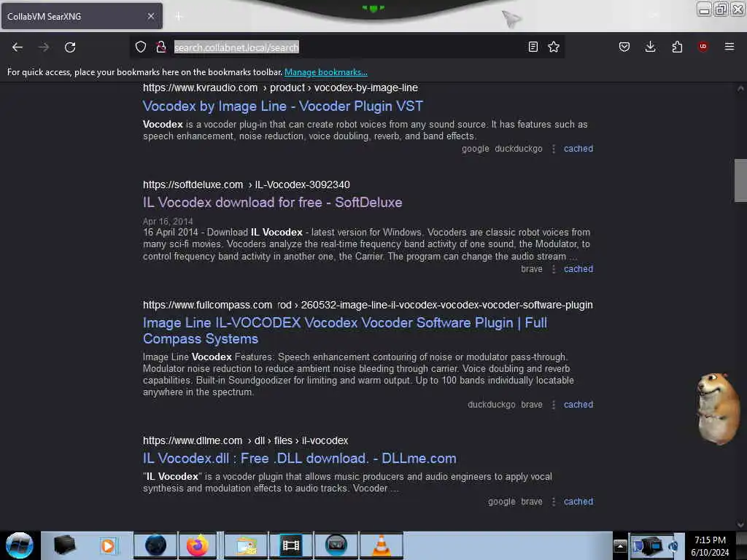Click the page scrollbar thumb
Image resolution: width=747 pixels, height=560 pixels.
pos(740,181)
